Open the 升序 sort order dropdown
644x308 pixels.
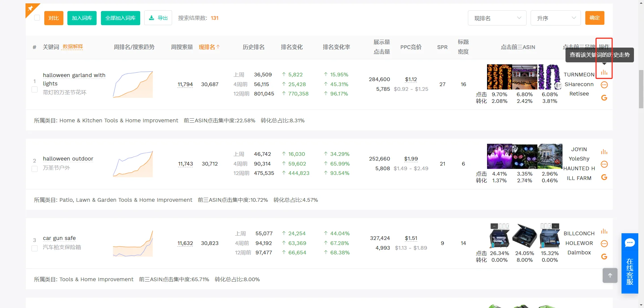click(x=556, y=18)
